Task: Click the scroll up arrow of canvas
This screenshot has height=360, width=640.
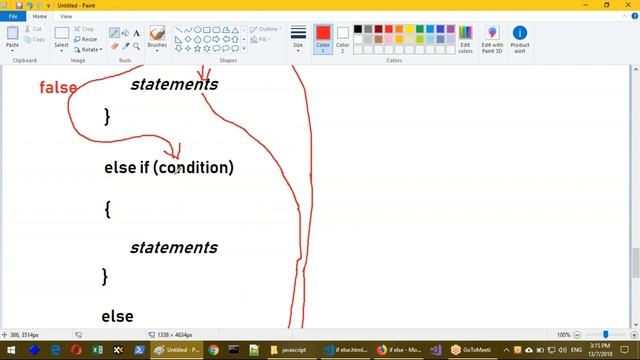Action: tap(636, 69)
